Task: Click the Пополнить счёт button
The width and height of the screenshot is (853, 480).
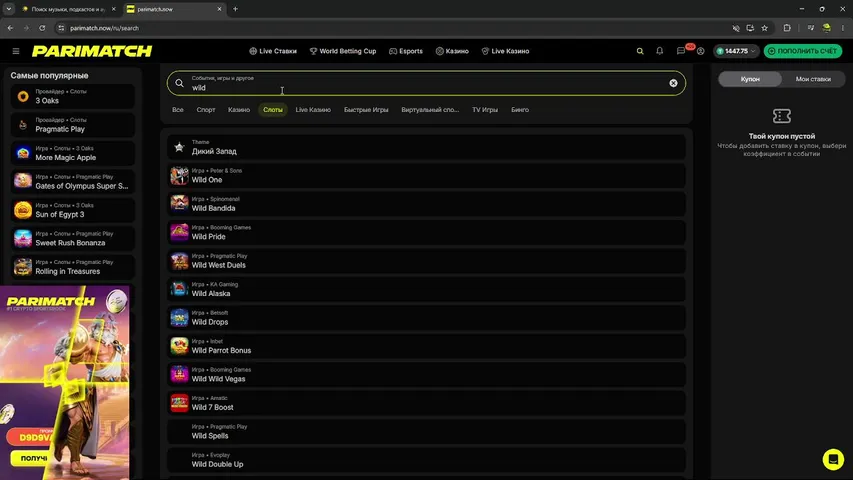Action: coord(803,51)
